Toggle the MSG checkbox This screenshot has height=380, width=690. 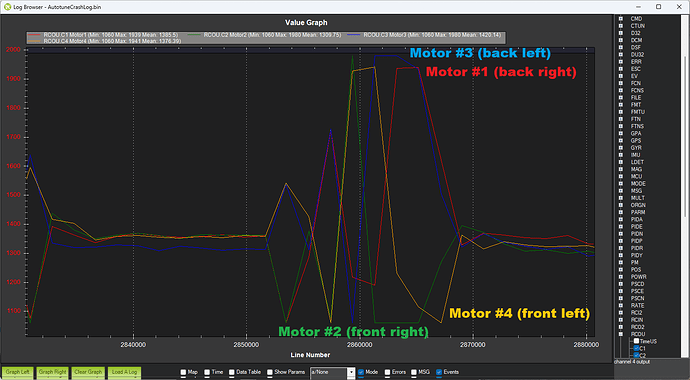pos(414,372)
